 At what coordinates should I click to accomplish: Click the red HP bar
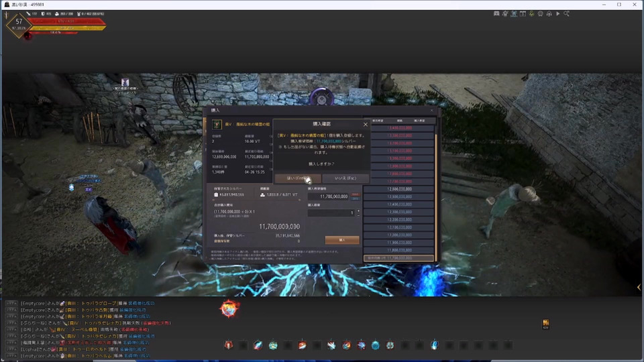pyautogui.click(x=66, y=21)
